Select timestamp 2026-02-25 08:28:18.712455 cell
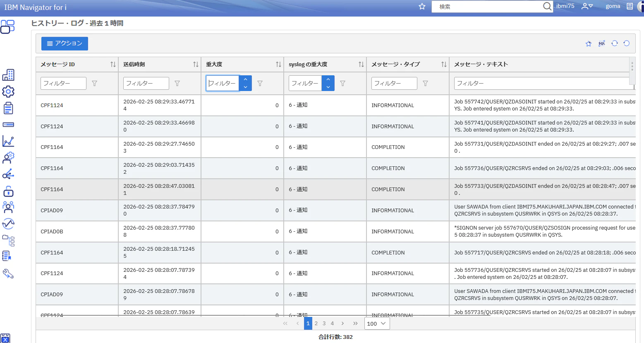Viewport: 644px width, 343px height. click(x=159, y=252)
